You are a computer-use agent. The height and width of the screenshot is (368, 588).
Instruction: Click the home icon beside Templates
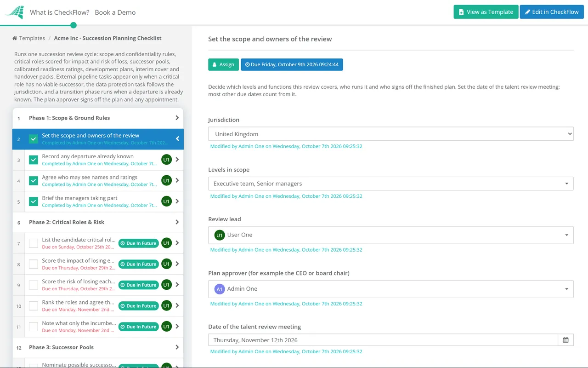coord(15,38)
